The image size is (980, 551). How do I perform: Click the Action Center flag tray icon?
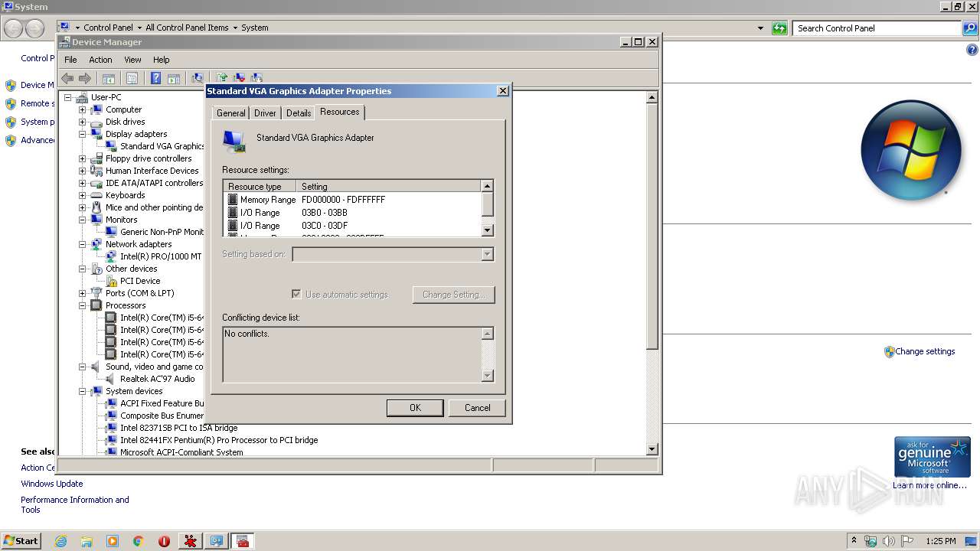click(x=907, y=541)
